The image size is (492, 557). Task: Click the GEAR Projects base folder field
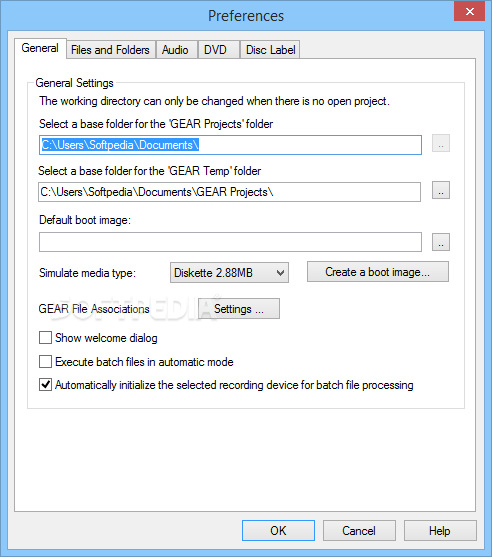coord(230,145)
